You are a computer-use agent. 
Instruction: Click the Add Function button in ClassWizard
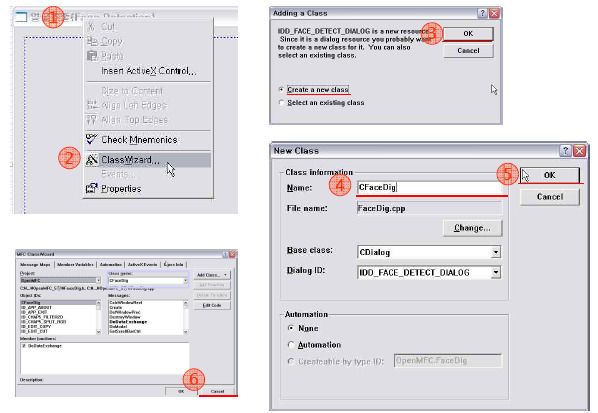[212, 285]
